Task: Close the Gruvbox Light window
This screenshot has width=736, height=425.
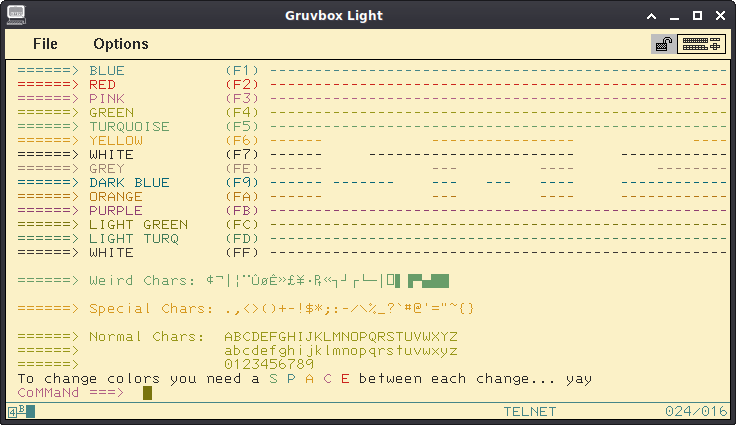Action: pyautogui.click(x=721, y=15)
